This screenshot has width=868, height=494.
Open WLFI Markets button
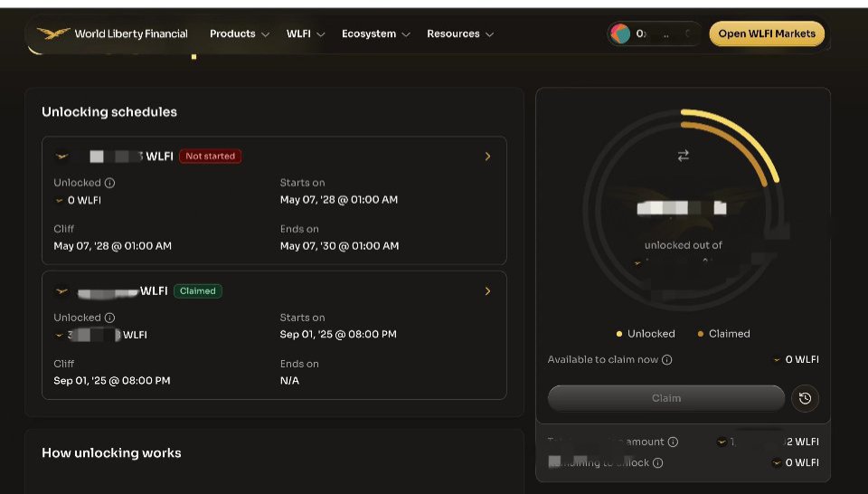pyautogui.click(x=767, y=33)
